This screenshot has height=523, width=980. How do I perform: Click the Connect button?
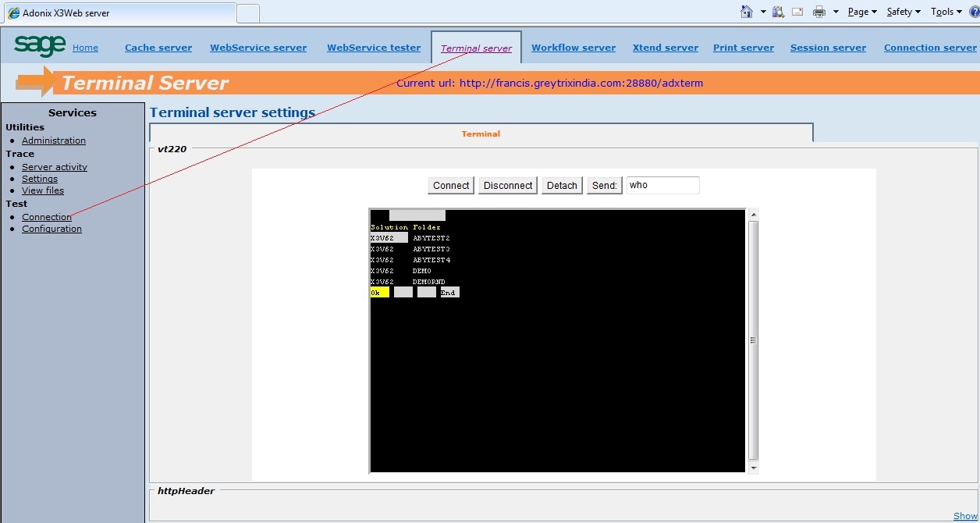[451, 185]
